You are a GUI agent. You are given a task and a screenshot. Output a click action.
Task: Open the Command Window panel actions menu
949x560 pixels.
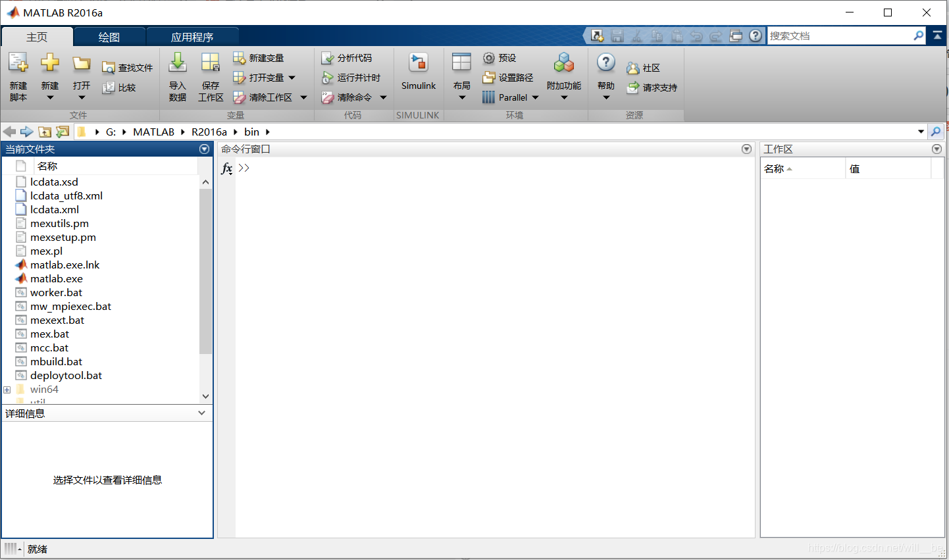pos(746,149)
